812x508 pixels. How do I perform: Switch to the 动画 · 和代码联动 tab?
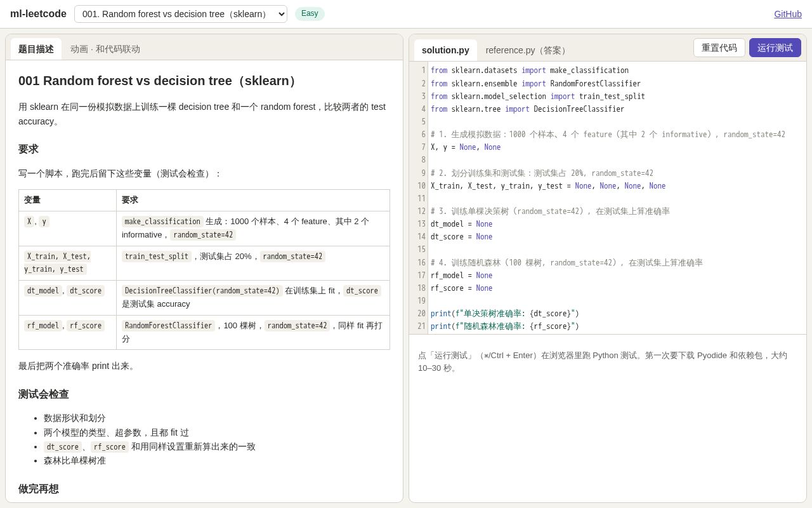point(105,49)
